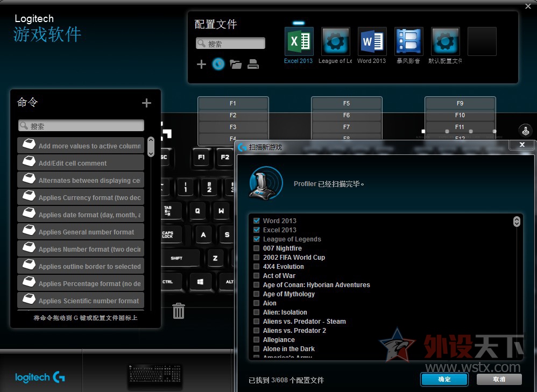Viewport: 537px width, 392px height.
Task: Select the F5 G-key assignment slot
Action: pos(347,103)
